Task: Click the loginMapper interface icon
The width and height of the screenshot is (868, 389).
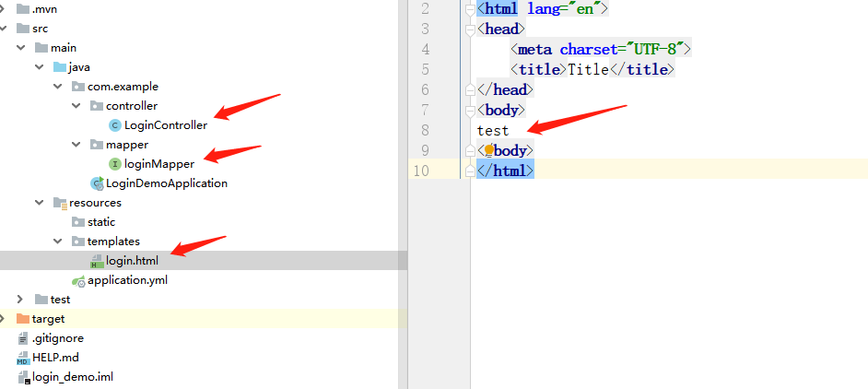Action: 115,164
